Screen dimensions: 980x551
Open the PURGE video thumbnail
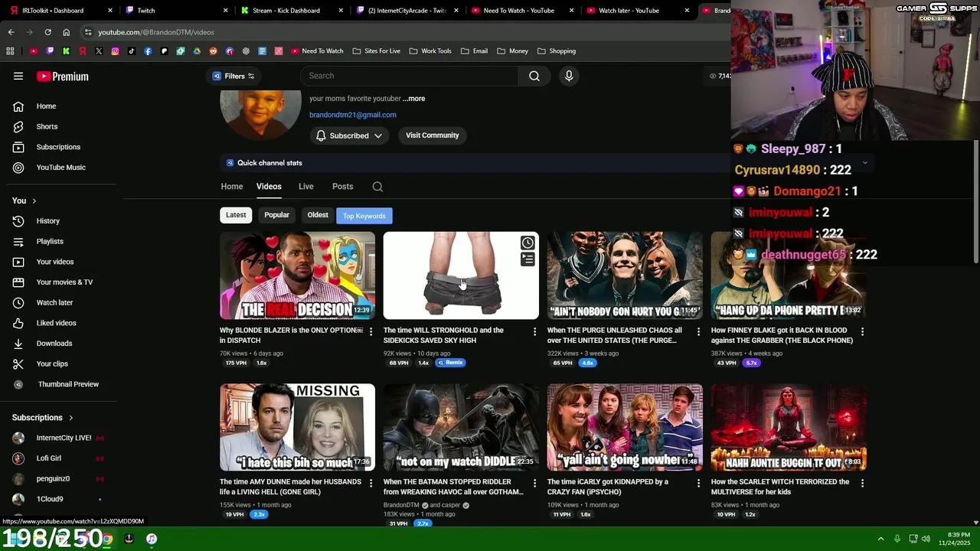tap(625, 275)
